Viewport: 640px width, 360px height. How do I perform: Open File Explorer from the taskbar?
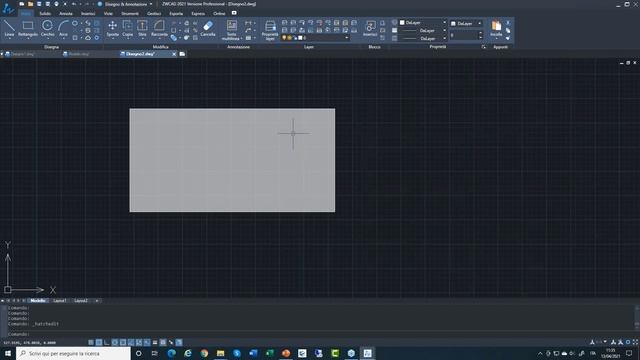tap(220, 353)
